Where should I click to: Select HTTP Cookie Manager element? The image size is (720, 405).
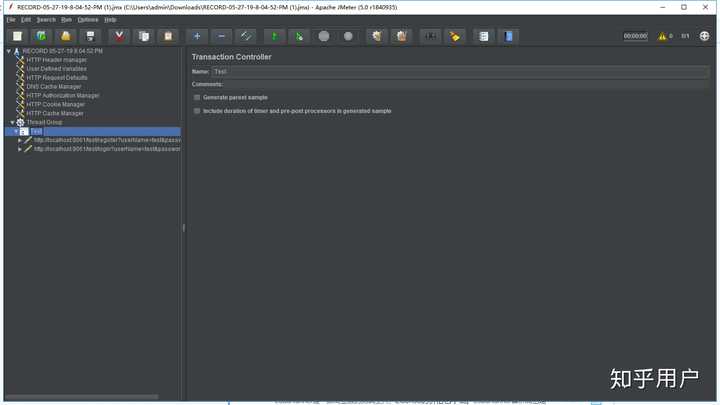pyautogui.click(x=56, y=105)
